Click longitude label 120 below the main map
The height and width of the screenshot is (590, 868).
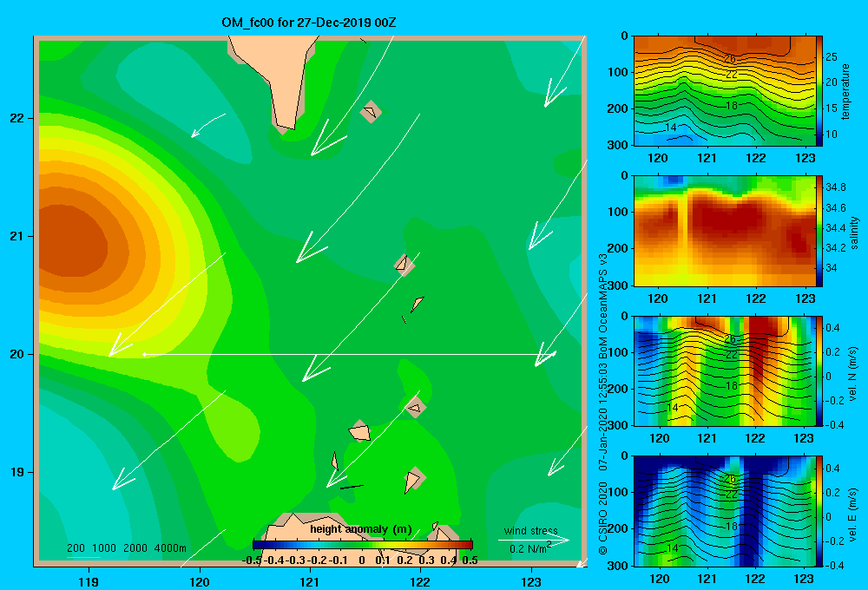200,581
